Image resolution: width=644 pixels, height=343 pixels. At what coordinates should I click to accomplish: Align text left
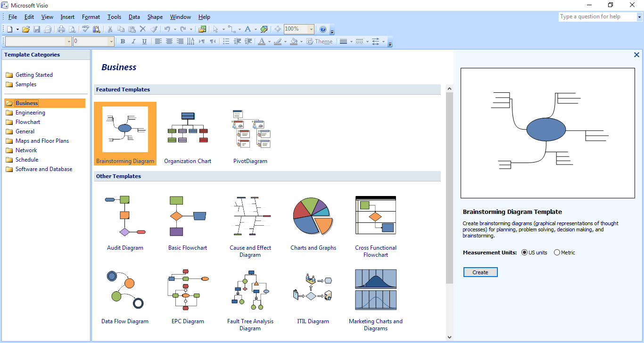(158, 41)
